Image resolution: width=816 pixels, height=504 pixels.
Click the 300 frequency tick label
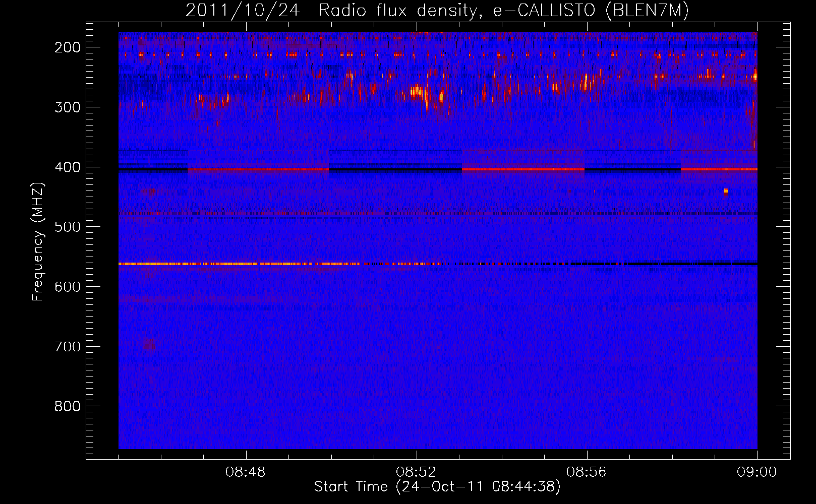(68, 107)
